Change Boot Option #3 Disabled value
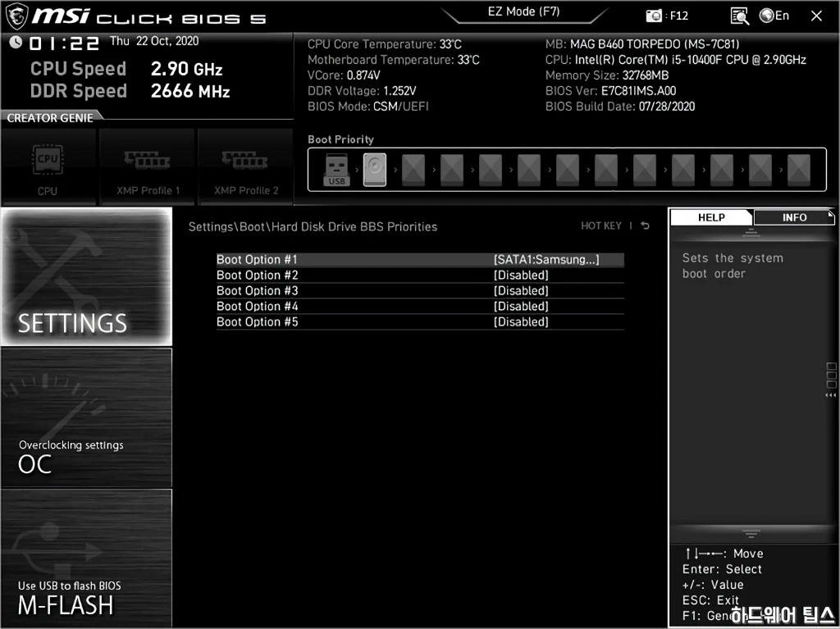 (521, 291)
